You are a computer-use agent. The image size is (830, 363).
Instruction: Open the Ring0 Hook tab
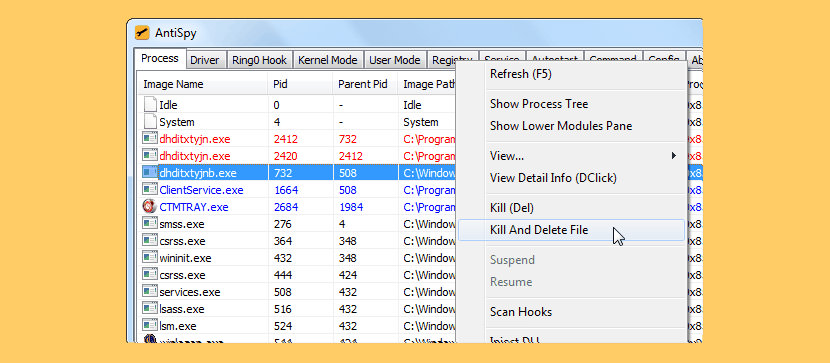pyautogui.click(x=259, y=60)
